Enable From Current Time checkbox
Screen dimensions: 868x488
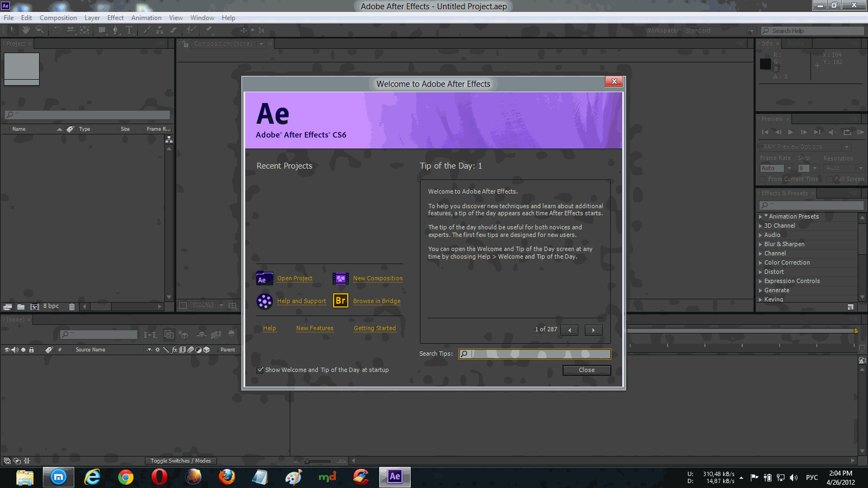pos(763,179)
